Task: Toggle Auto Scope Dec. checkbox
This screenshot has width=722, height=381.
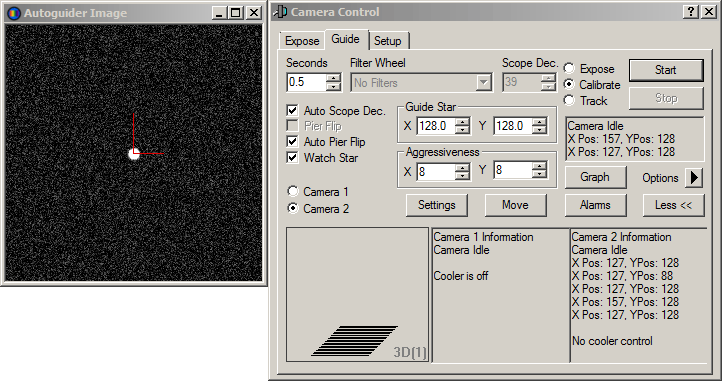Action: point(292,111)
